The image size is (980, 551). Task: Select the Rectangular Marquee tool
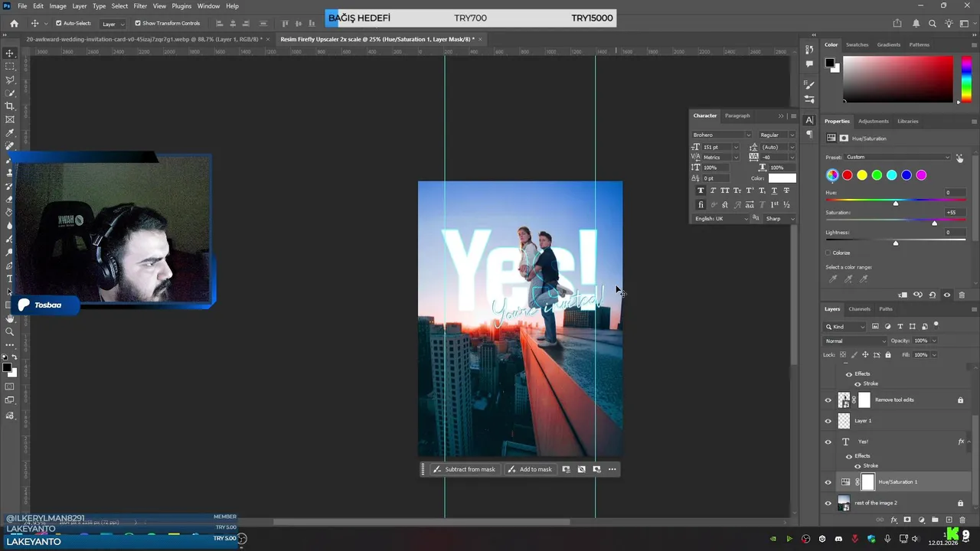pyautogui.click(x=10, y=67)
